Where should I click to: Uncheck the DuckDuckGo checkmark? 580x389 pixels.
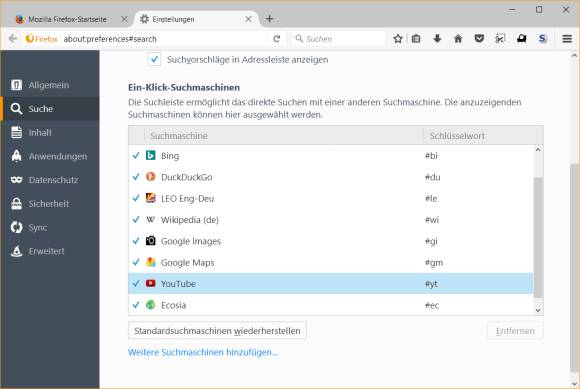coord(136,177)
